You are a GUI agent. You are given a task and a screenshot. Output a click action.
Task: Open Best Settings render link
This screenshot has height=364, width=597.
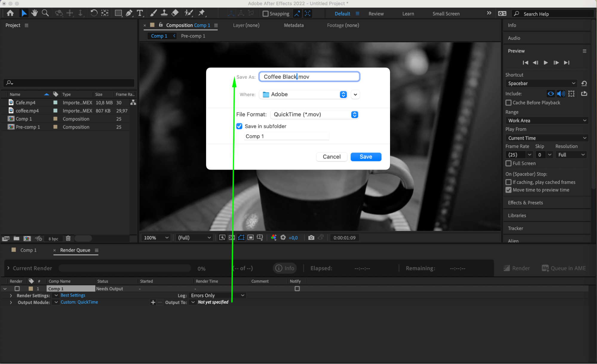click(73, 295)
